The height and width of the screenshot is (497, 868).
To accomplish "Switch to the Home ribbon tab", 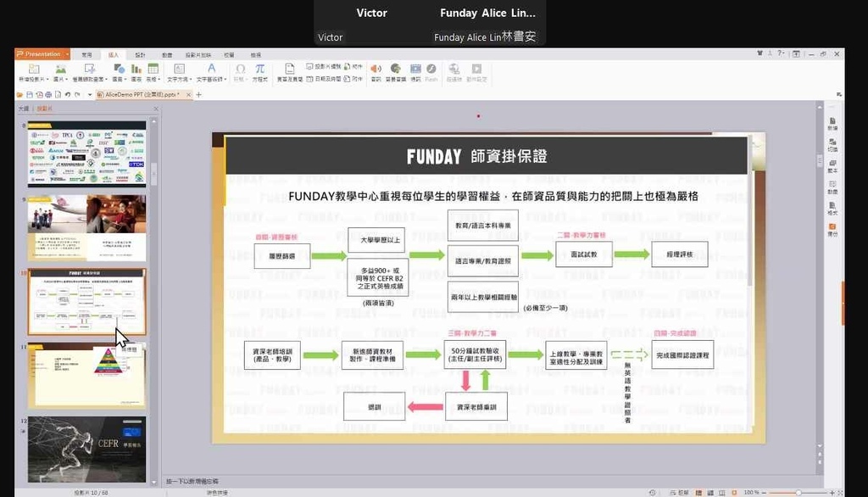I will pyautogui.click(x=87, y=55).
